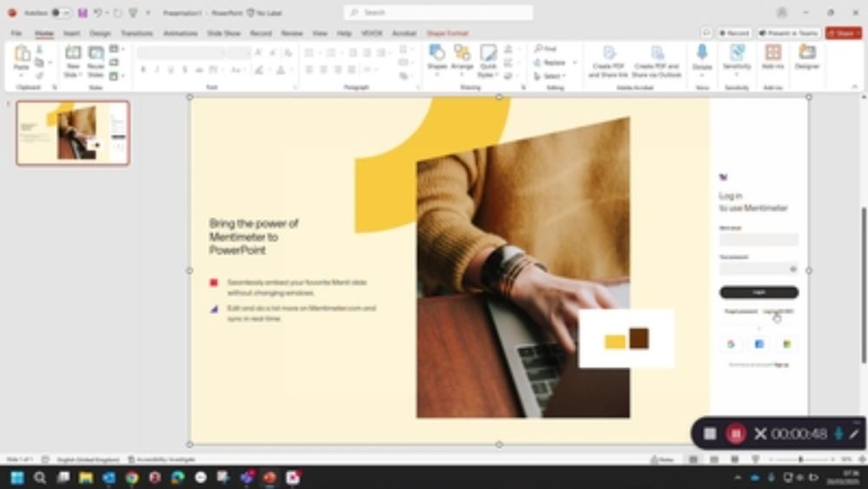Cancel recording with the X icon
Image resolution: width=868 pixels, height=489 pixels.
pyautogui.click(x=760, y=433)
